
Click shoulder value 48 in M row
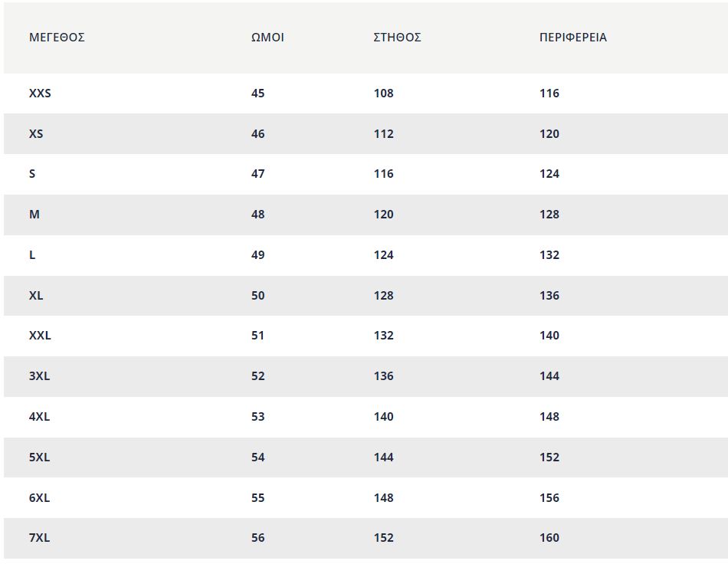click(x=257, y=214)
